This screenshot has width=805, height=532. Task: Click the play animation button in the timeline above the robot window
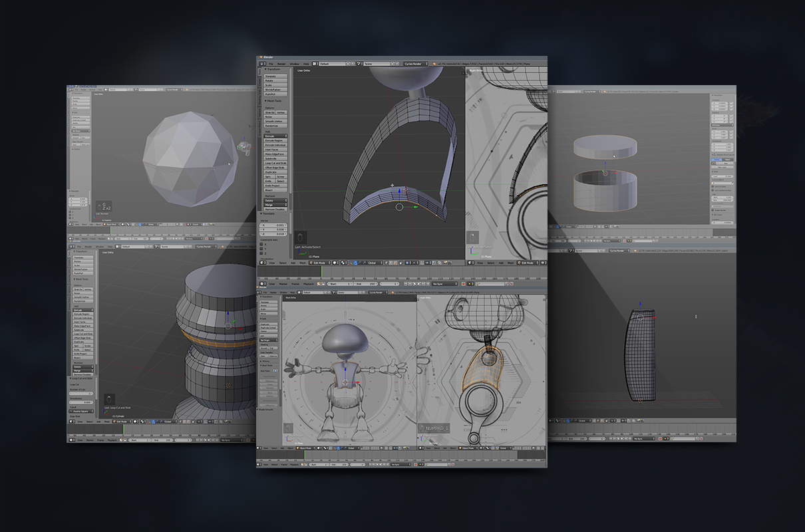pos(419,283)
